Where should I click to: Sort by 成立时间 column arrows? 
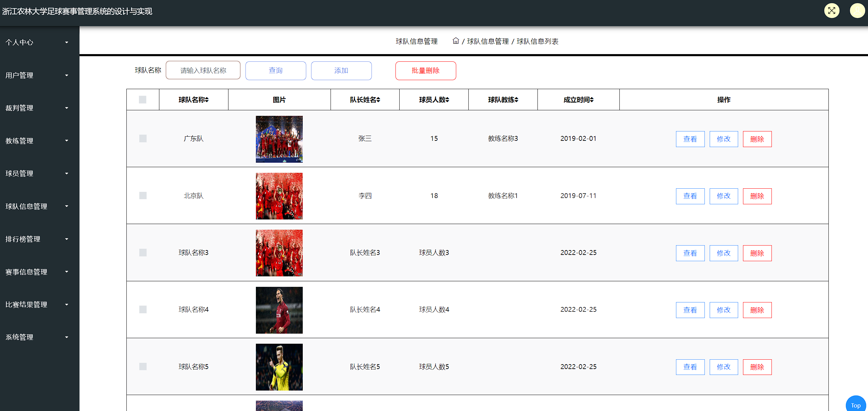[x=592, y=100]
